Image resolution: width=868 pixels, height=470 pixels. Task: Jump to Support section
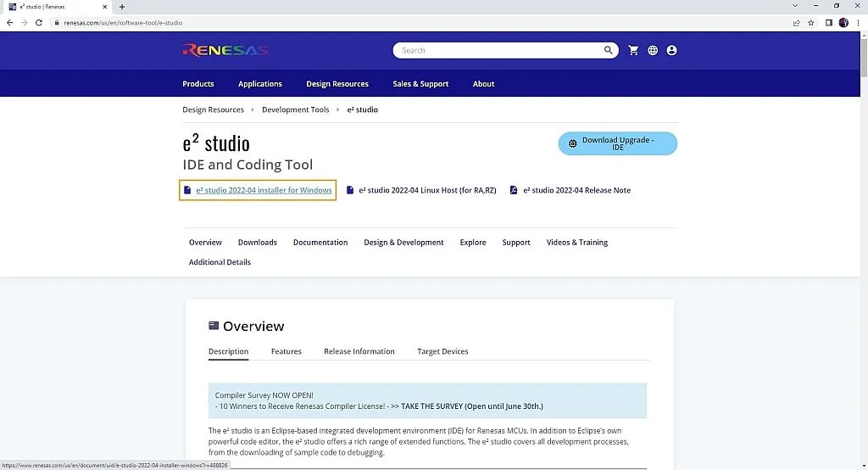point(516,242)
